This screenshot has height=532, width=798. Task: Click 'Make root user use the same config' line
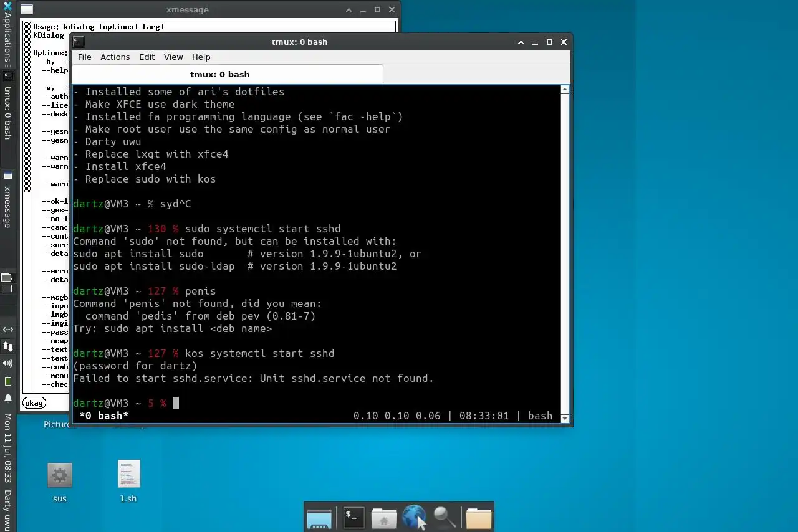[x=232, y=129]
